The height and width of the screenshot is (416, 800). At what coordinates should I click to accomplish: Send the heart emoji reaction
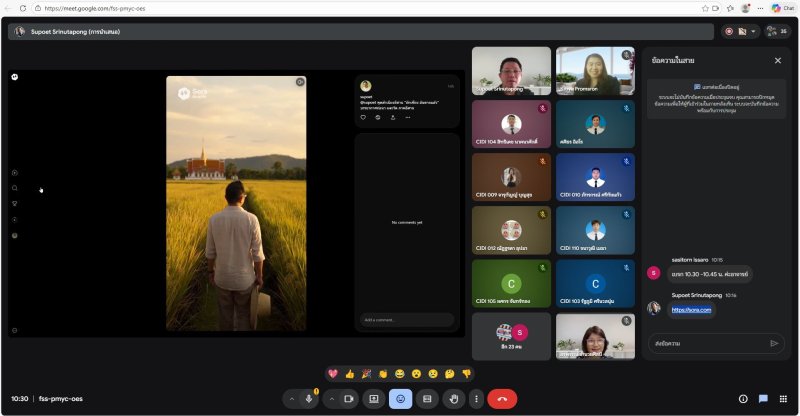333,373
